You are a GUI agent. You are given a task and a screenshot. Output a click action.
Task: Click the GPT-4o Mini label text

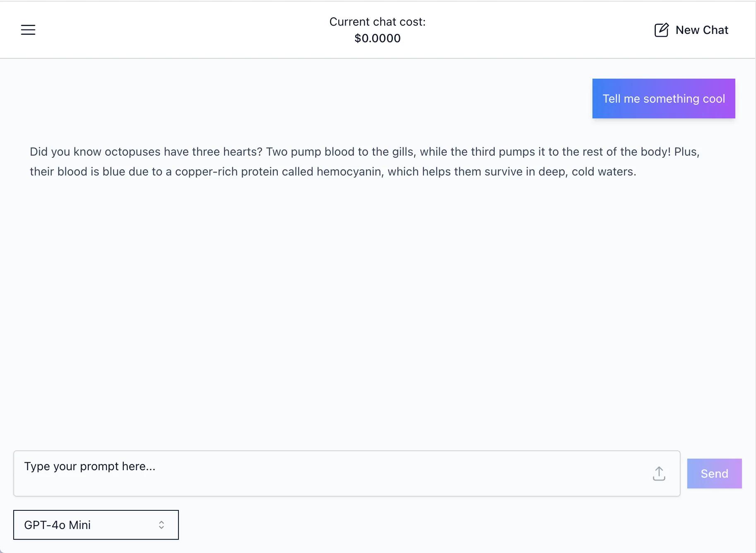[57, 525]
